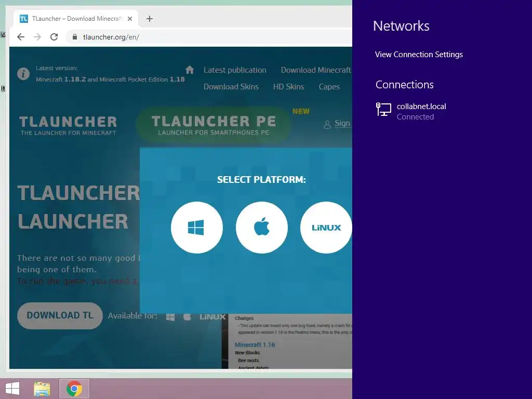Select the TLauncher – Download Minecraft tab
This screenshot has height=399, width=532.
(x=76, y=19)
